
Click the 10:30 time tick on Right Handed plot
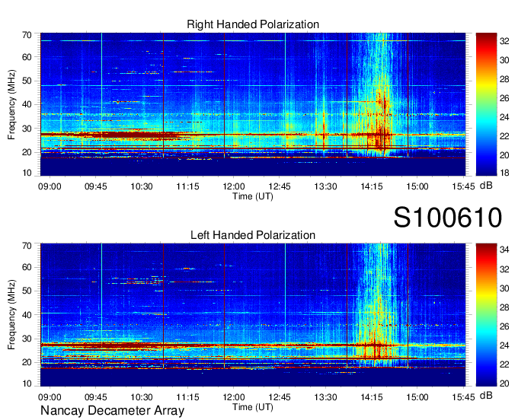tap(142, 186)
